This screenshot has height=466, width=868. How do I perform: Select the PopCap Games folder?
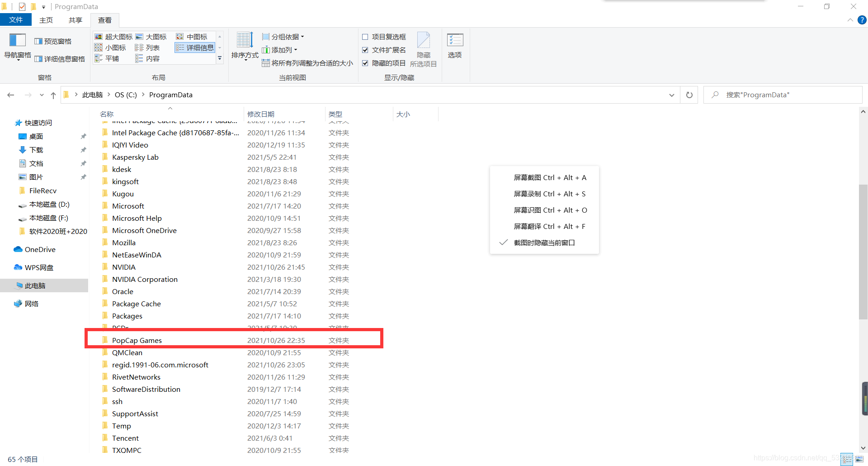(137, 340)
